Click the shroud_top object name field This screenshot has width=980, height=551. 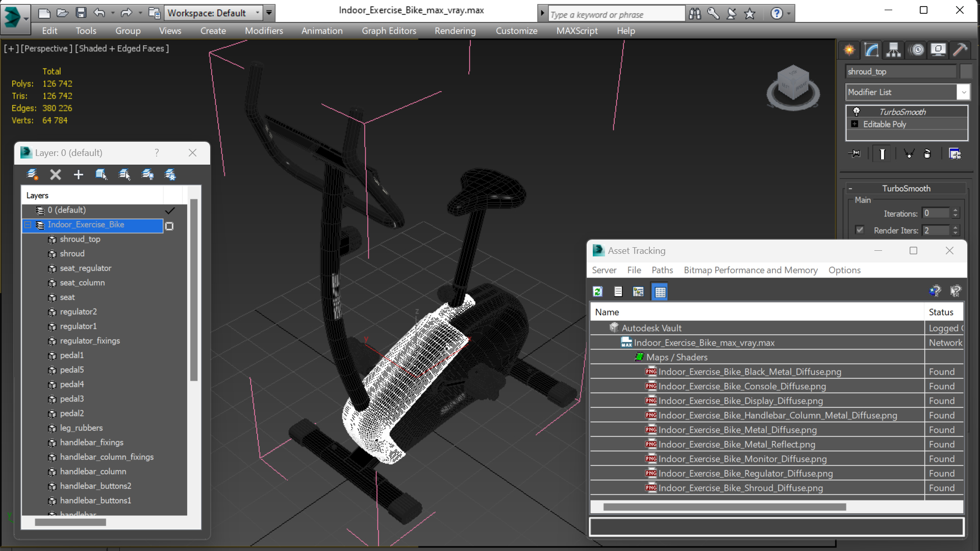tap(901, 71)
